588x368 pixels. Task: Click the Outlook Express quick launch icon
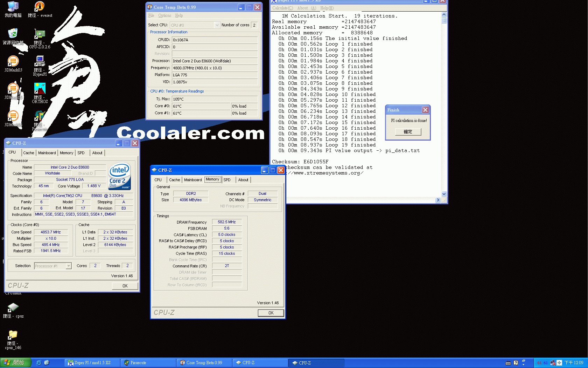coord(47,363)
